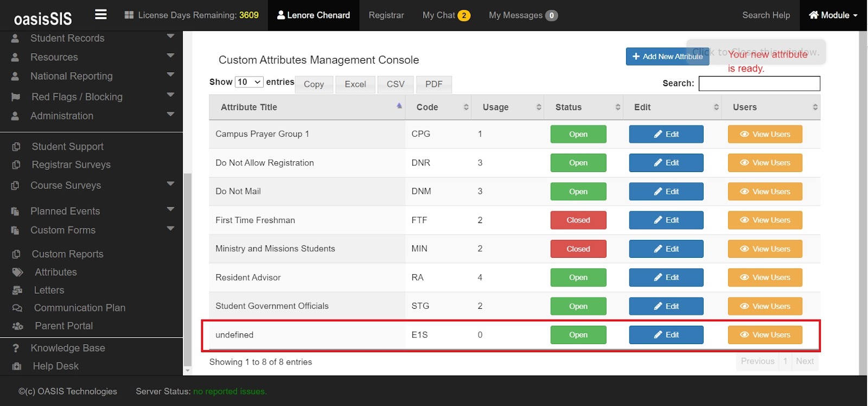Click the License grid icon in top bar
868x406 pixels.
129,15
